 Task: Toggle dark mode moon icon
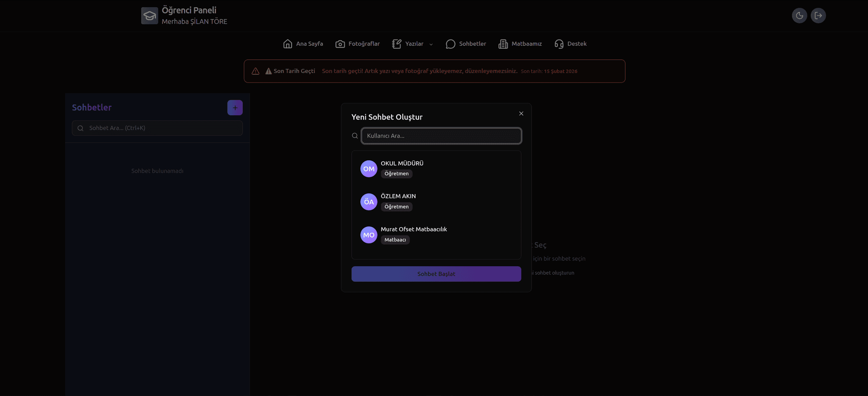tap(799, 16)
